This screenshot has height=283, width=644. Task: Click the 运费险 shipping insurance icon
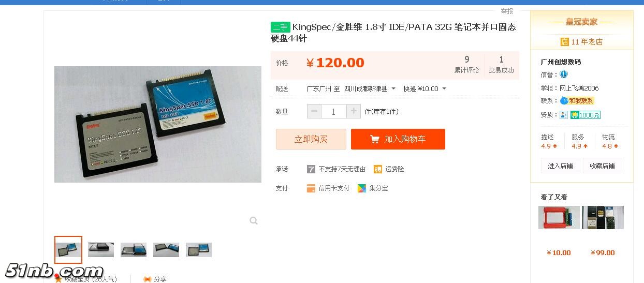pos(378,169)
